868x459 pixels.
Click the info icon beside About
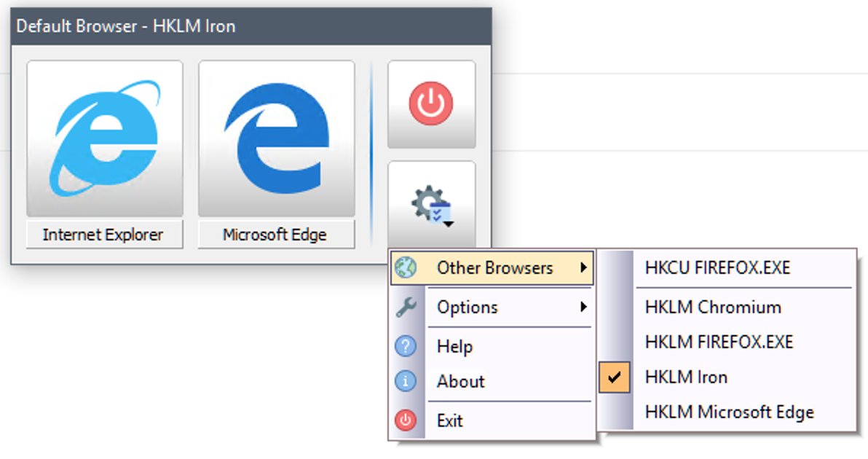(405, 381)
